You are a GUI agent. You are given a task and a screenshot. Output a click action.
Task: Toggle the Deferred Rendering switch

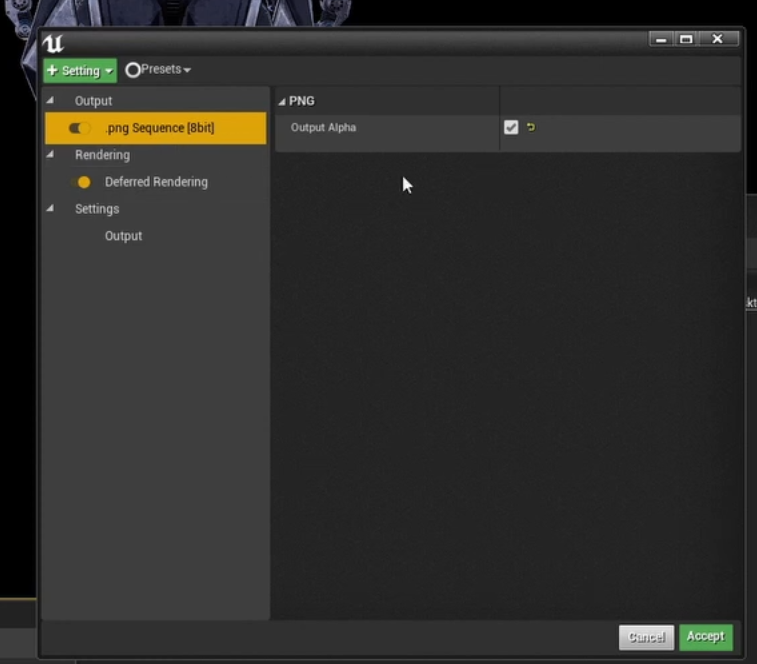click(81, 182)
